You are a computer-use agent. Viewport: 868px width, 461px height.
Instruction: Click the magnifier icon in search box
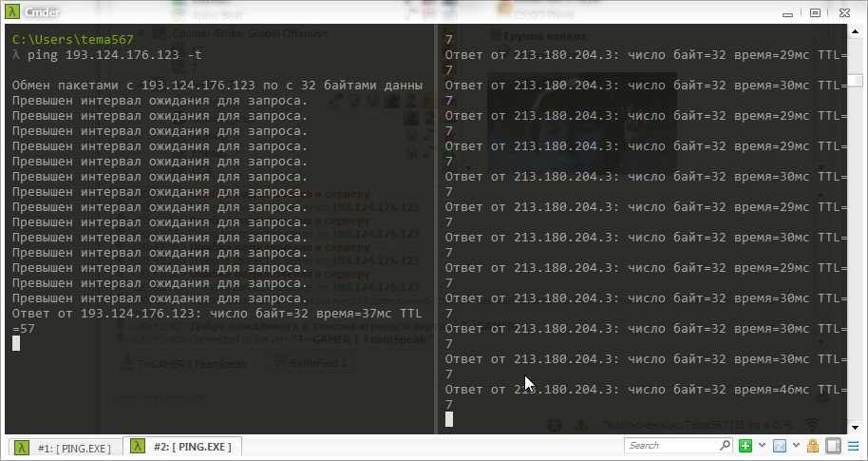(725, 446)
